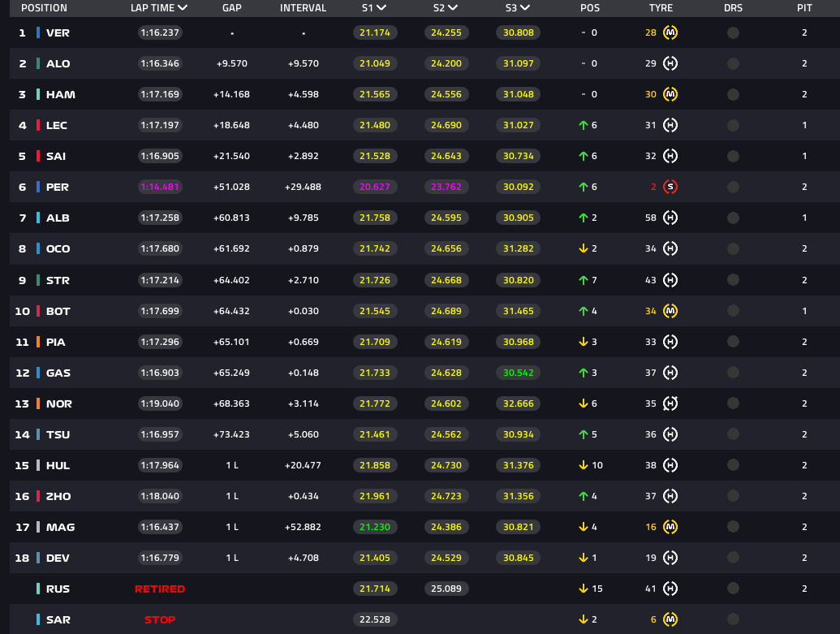This screenshot has width=840, height=634.
Task: Click Bottas's DRS indicator dot
Action: click(733, 311)
